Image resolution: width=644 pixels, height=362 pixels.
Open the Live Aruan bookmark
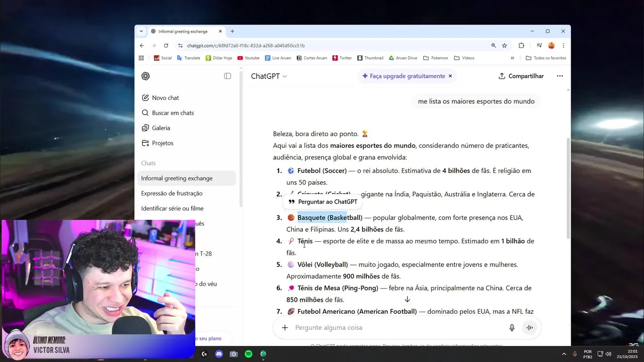tap(278, 58)
